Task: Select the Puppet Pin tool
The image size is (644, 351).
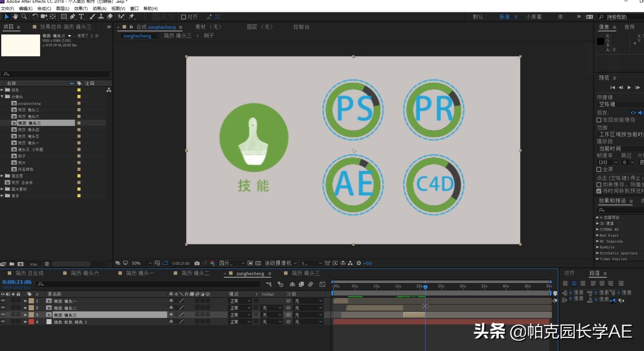Action: 131,17
